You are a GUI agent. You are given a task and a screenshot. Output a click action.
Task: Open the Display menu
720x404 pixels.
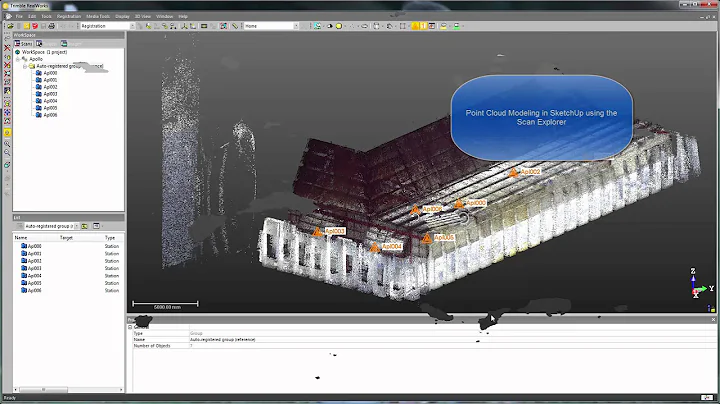click(x=122, y=16)
